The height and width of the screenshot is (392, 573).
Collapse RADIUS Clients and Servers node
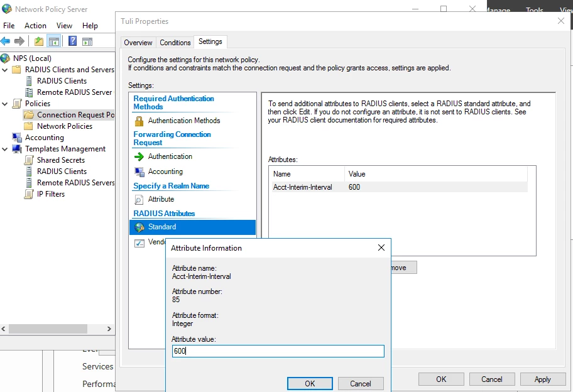(5, 69)
